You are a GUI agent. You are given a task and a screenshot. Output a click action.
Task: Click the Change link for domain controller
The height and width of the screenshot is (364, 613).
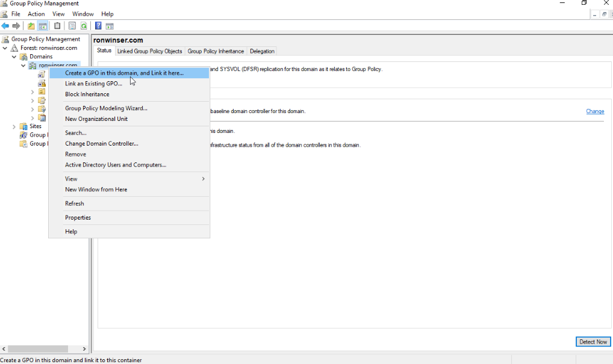click(x=594, y=111)
